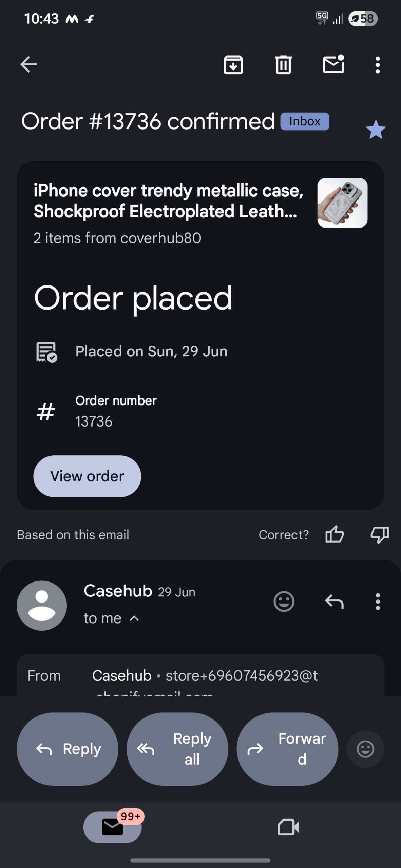Tap the Reply all button
Viewport: 401px width, 868px height.
pyautogui.click(x=177, y=749)
